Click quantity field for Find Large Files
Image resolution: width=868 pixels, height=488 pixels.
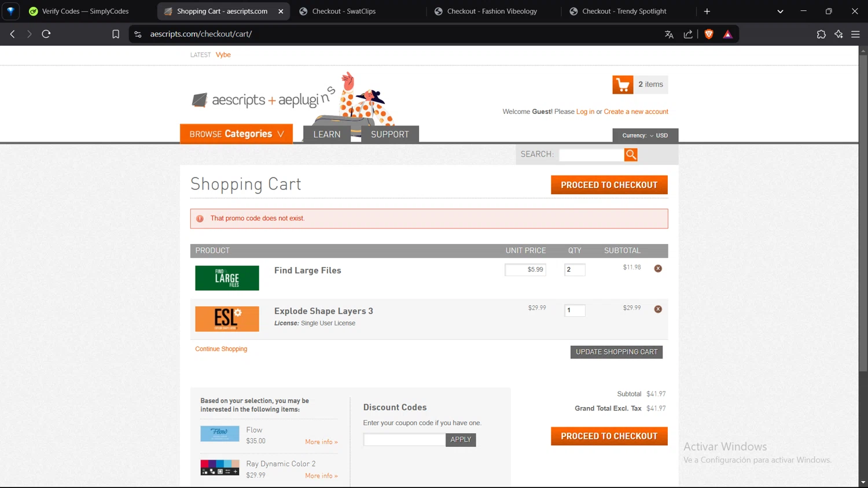coord(575,269)
